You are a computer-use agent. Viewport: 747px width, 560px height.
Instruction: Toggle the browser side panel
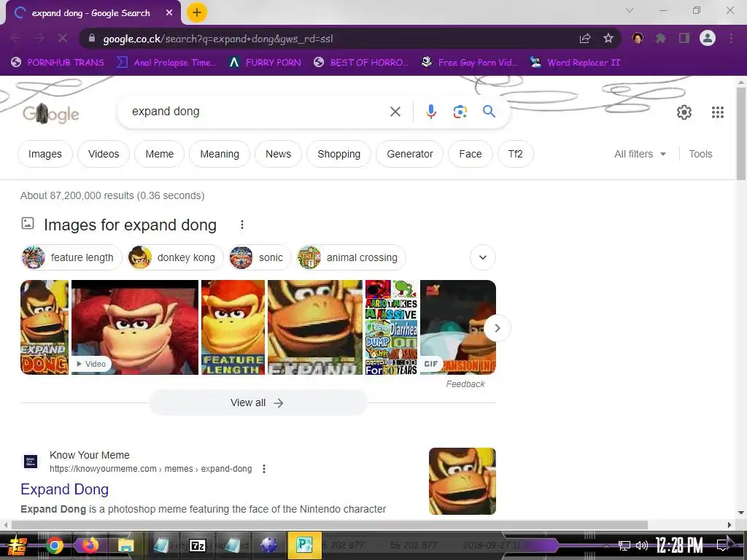684,38
